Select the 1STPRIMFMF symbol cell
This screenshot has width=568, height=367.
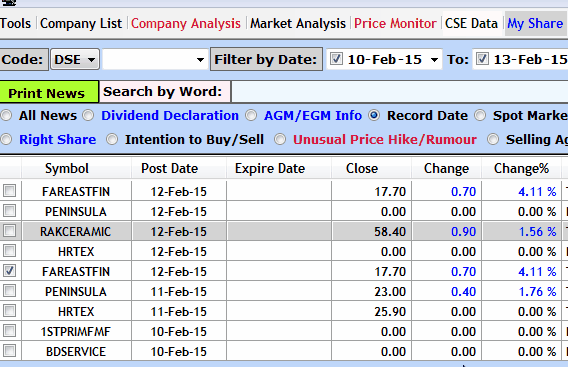tap(76, 331)
